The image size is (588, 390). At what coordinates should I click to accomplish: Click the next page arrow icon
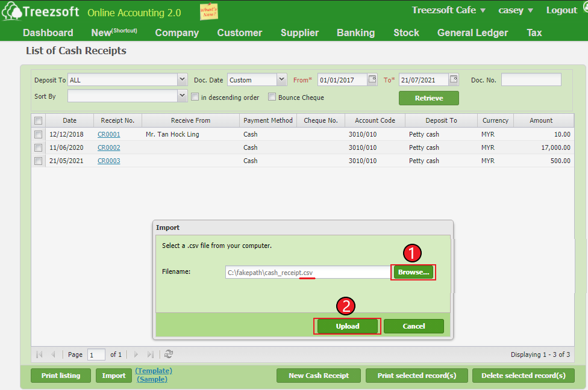click(136, 354)
